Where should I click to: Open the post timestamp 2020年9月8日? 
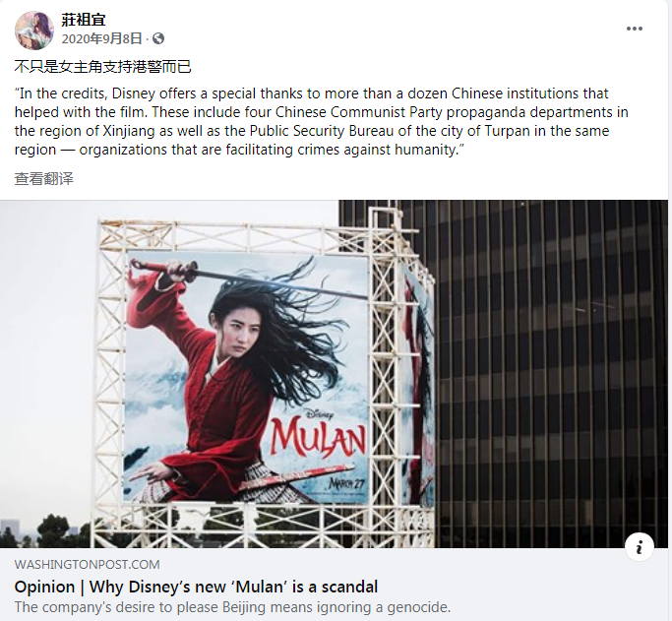coord(101,38)
